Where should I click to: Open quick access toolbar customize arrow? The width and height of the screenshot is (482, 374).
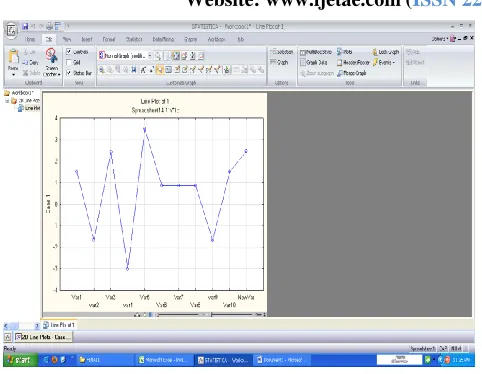68,26
